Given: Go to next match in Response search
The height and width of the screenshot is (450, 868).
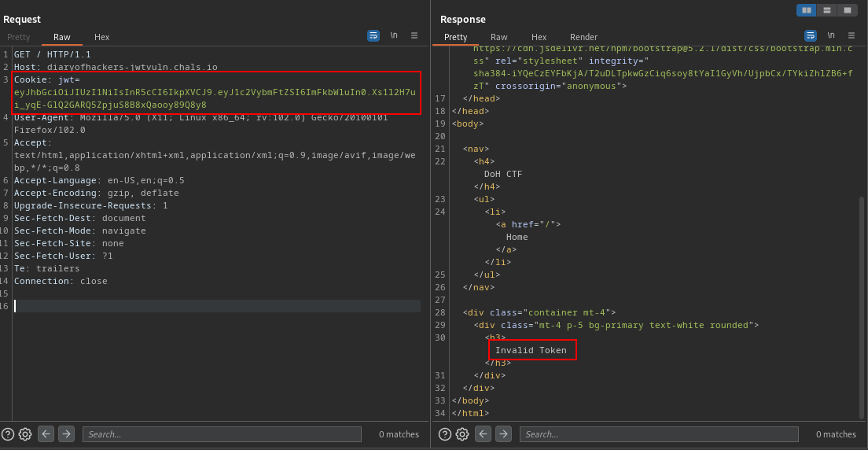Looking at the screenshot, I should tap(503, 434).
